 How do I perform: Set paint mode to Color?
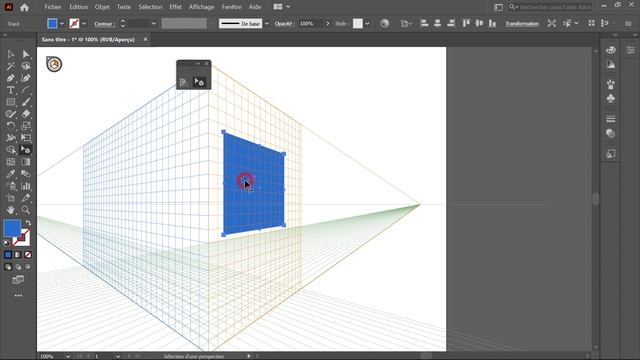[8, 255]
